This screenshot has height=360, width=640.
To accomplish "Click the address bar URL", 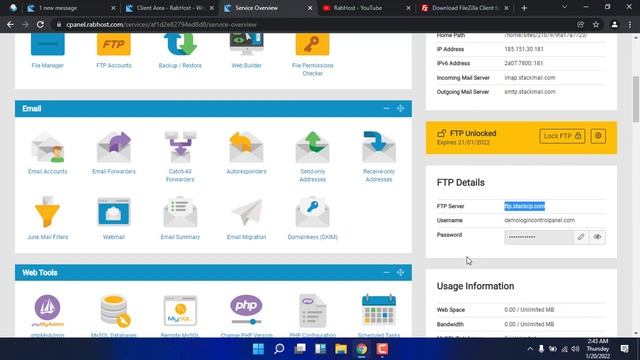I will pyautogui.click(x=161, y=24).
